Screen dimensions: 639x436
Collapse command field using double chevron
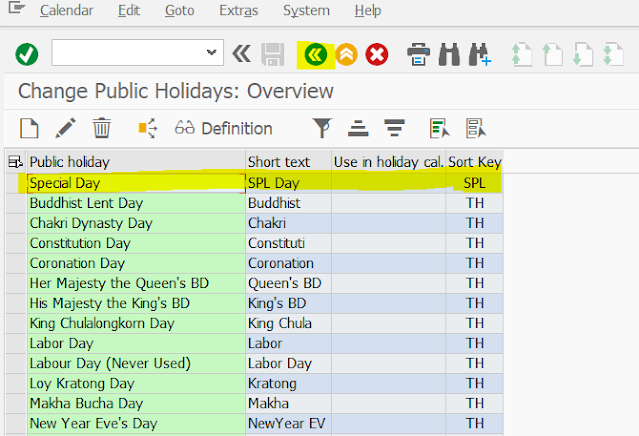coord(241,54)
